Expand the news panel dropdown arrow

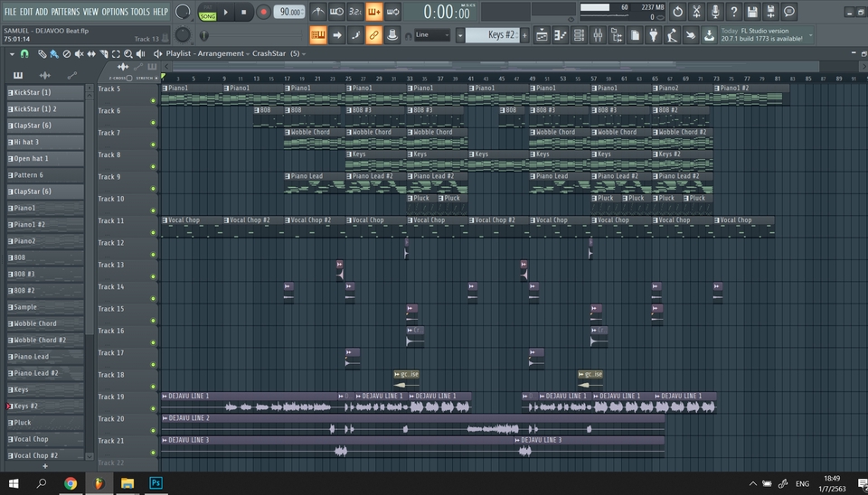(x=810, y=35)
